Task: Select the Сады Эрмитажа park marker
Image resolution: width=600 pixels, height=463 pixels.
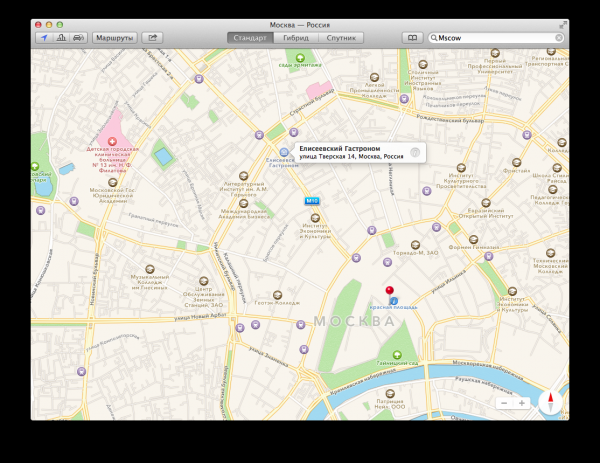Action: 300,58
